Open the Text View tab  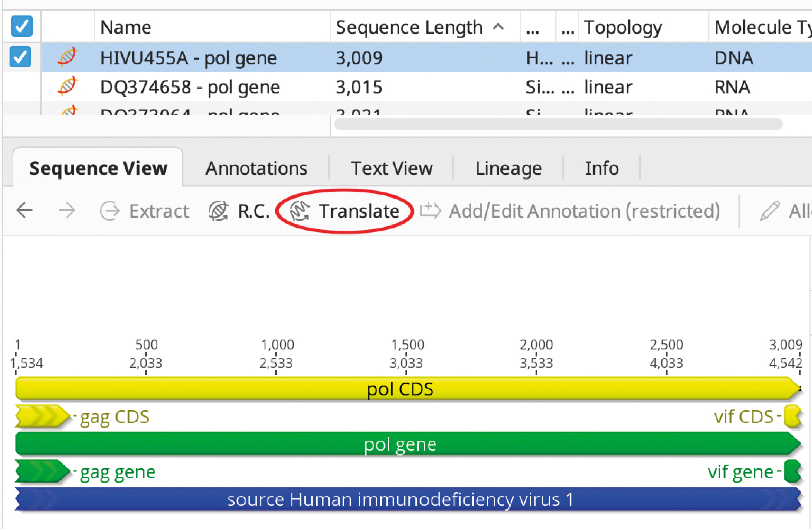pos(392,168)
